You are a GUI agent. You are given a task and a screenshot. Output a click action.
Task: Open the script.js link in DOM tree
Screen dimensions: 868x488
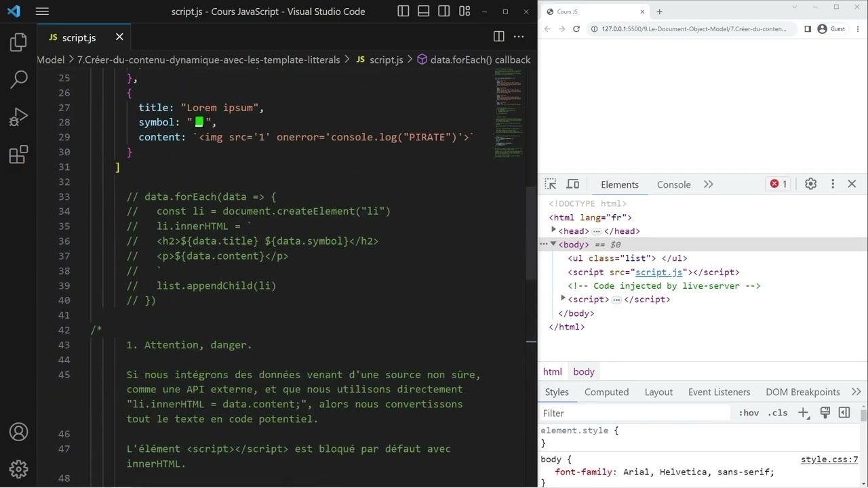(x=658, y=272)
